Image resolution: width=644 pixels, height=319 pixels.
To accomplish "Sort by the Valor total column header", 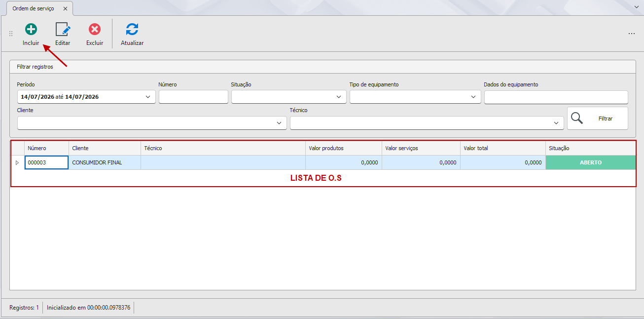I will [x=503, y=148].
